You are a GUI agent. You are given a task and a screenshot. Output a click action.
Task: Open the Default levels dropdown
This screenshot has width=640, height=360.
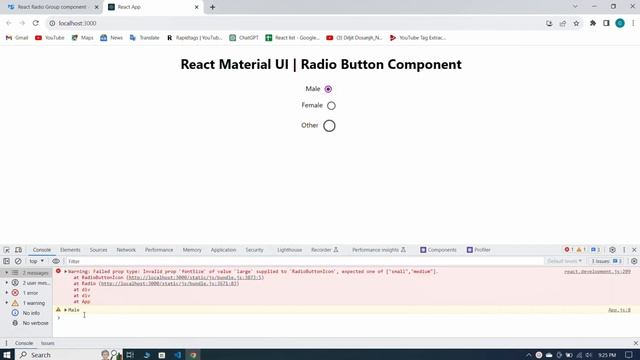(564, 261)
